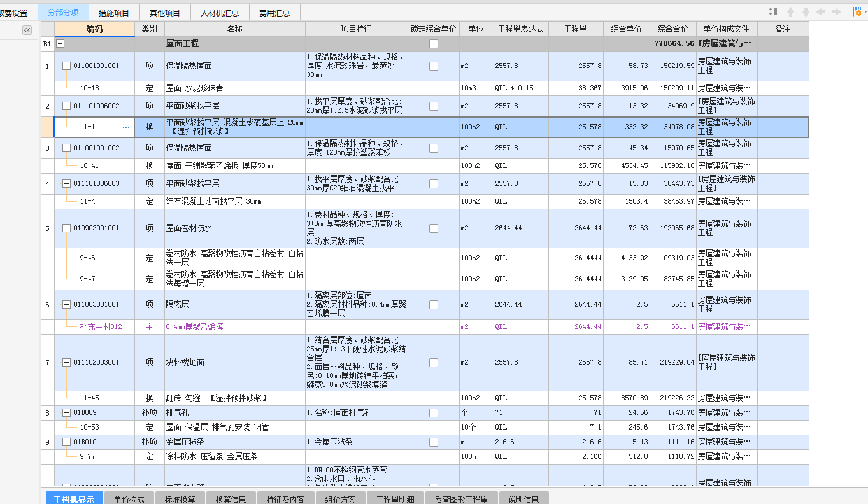Select bottom tab 反查图形工程量
868x504 pixels.
click(462, 498)
